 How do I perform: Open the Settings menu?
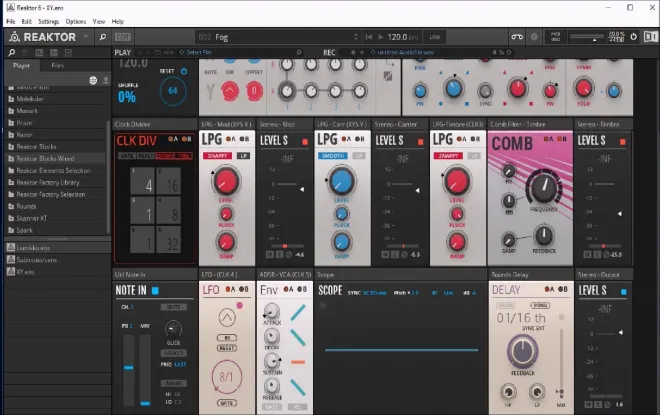48,21
